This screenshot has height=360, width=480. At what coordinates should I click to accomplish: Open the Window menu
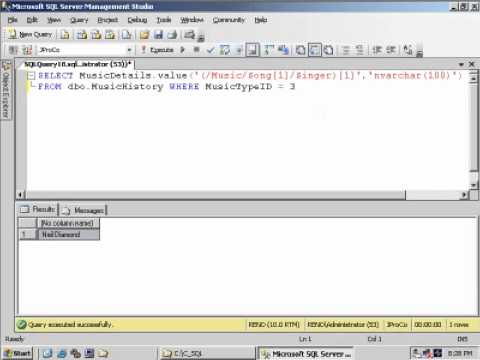tap(192, 20)
